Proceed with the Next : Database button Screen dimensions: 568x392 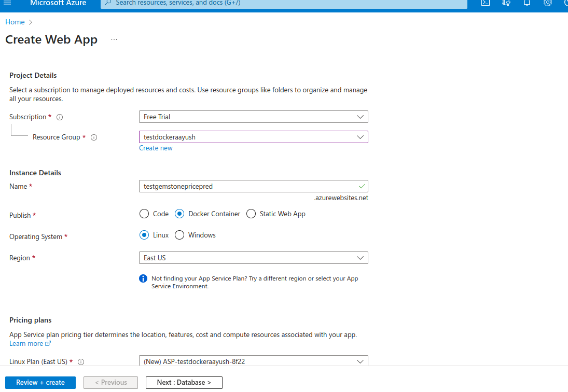coord(184,383)
